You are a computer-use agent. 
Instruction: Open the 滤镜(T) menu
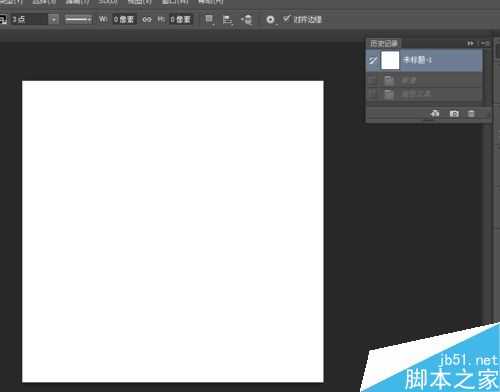click(x=77, y=2)
